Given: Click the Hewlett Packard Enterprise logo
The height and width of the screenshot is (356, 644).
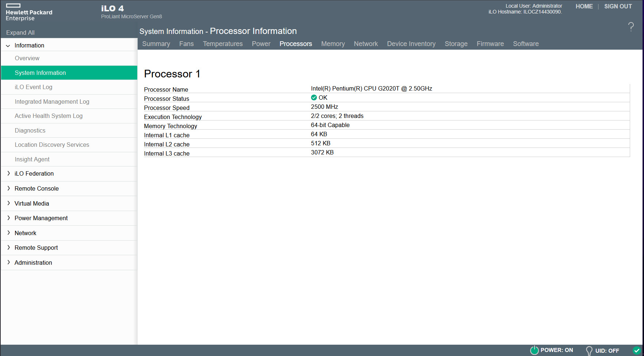Looking at the screenshot, I should pos(29,12).
